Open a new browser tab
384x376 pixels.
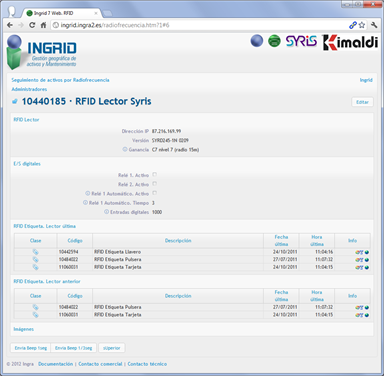(x=107, y=14)
